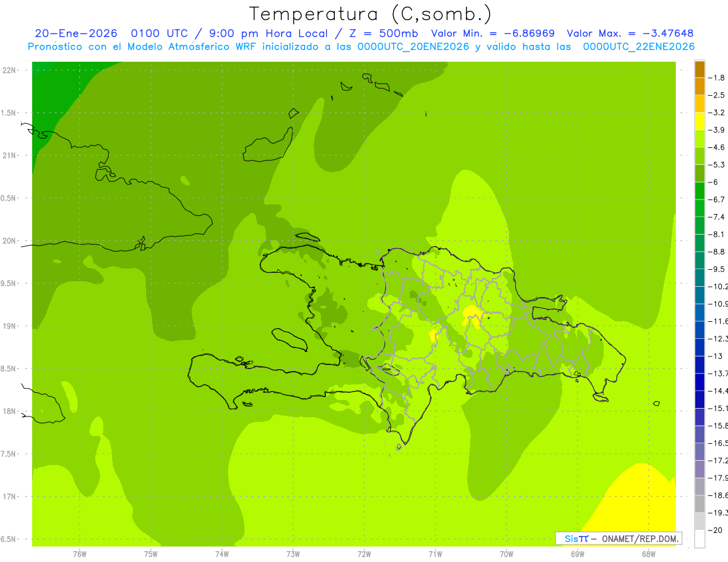Pick the olive-green swatch between -5.3 and -6
This screenshot has height=562, width=728.
coord(699,173)
